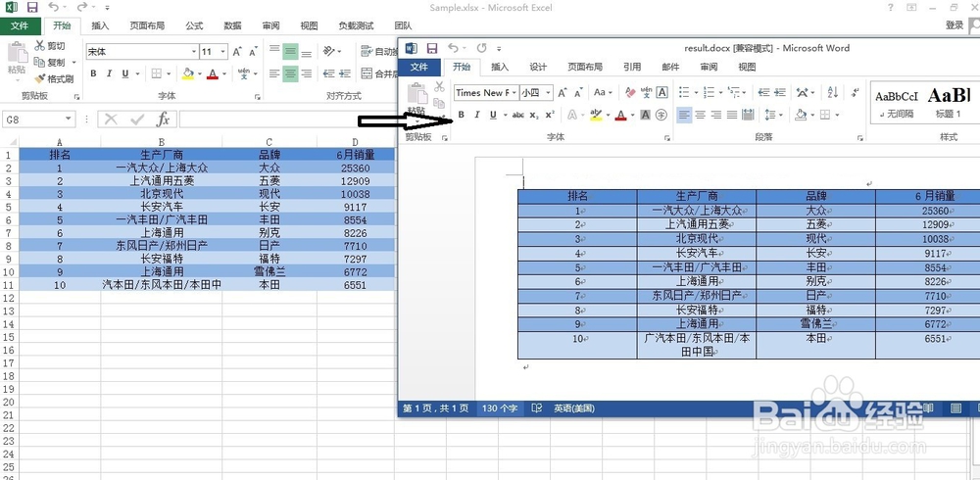Image resolution: width=980 pixels, height=480 pixels.
Task: Apply the 无间隔 style in Word
Action: click(x=897, y=104)
